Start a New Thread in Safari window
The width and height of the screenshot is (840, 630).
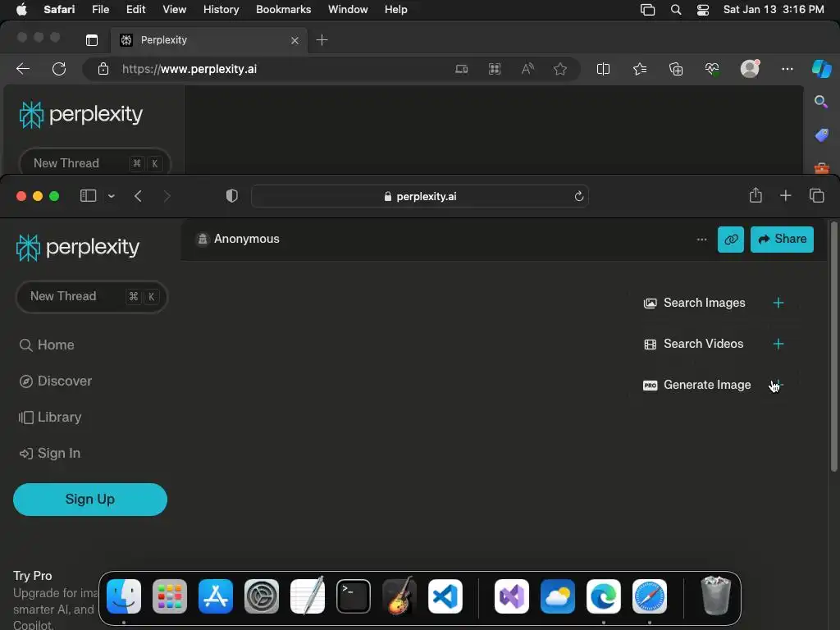pyautogui.click(x=92, y=296)
